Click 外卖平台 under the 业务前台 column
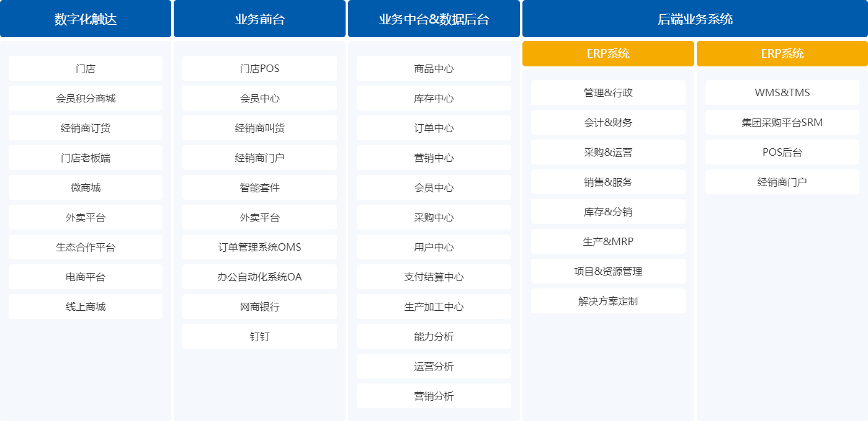Image resolution: width=868 pixels, height=425 pixels. click(x=259, y=217)
